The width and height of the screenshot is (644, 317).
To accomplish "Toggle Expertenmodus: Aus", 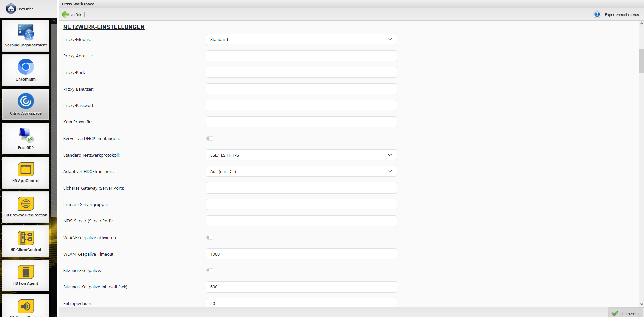I will tap(622, 15).
